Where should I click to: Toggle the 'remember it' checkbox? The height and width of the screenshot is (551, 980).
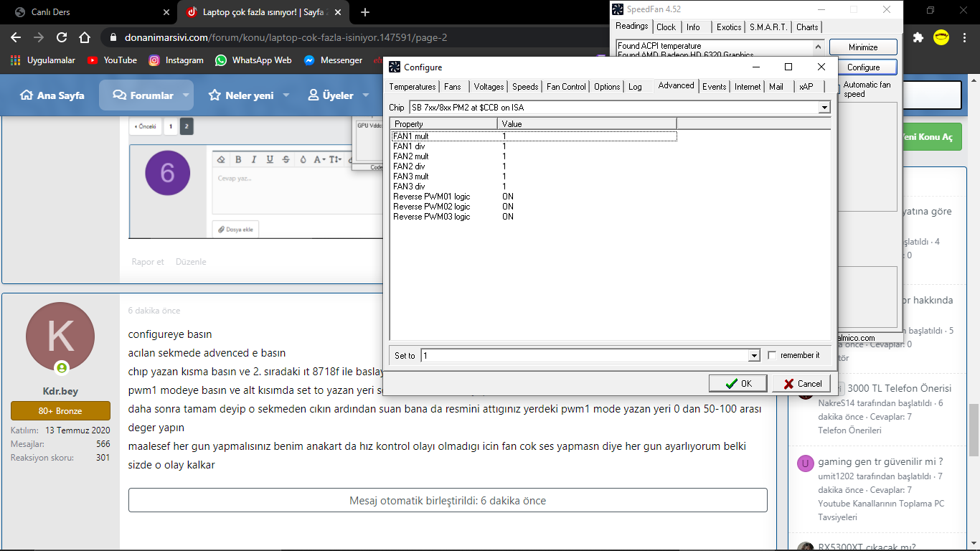(x=772, y=355)
